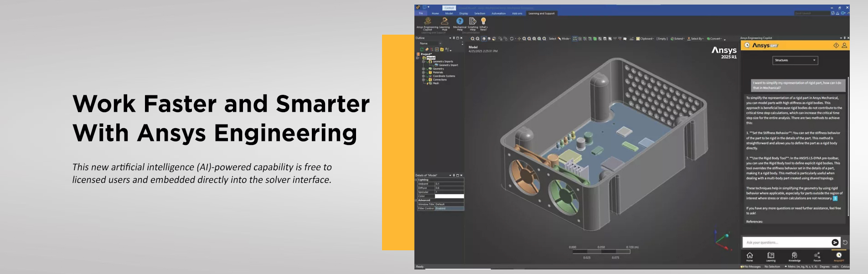Open the Outline Name filter dropdown

pyautogui.click(x=440, y=44)
